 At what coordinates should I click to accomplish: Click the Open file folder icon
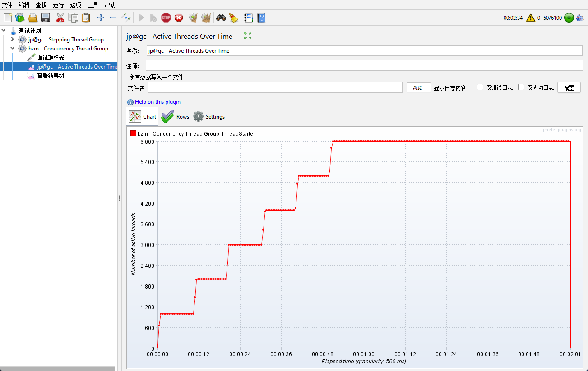tap(33, 18)
